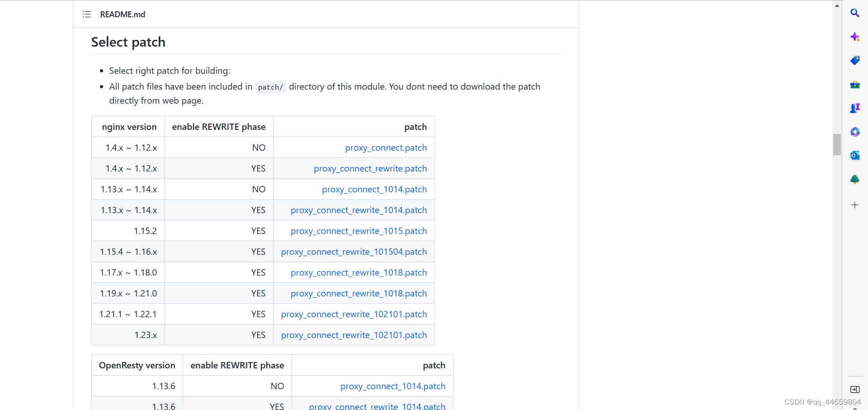Click the Edge sidebar search icon
The width and height of the screenshot is (868, 410).
coord(854,13)
